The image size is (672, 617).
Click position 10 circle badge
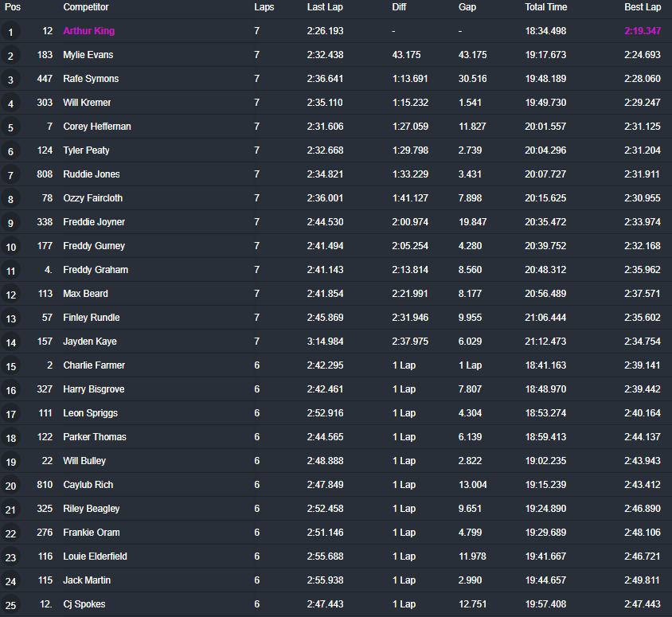click(11, 247)
